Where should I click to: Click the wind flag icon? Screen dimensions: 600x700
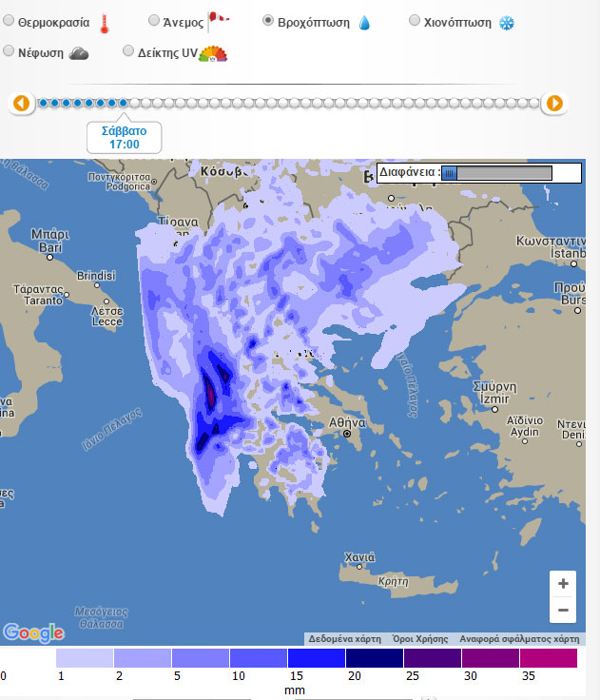click(x=218, y=21)
